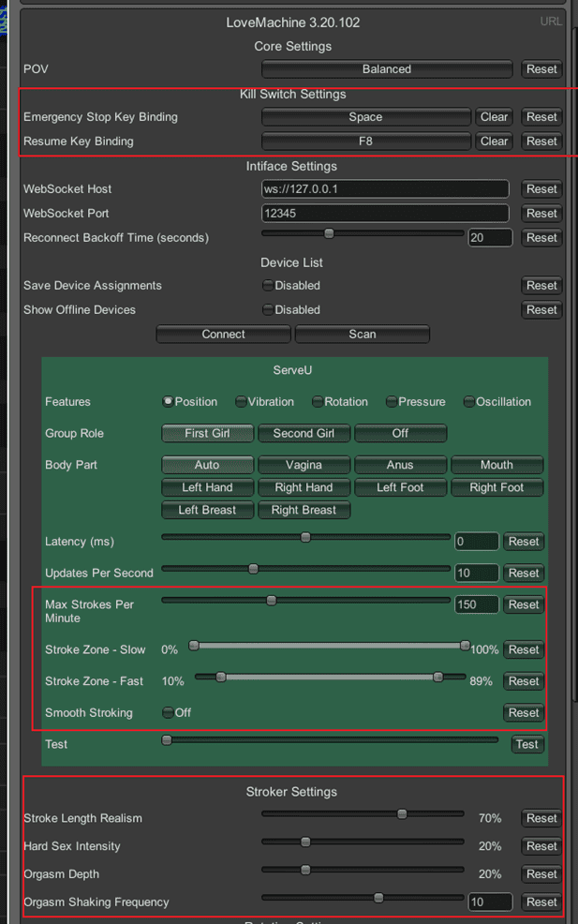Click the ServeU Test button
Viewport: 578px width, 924px height.
(526, 744)
